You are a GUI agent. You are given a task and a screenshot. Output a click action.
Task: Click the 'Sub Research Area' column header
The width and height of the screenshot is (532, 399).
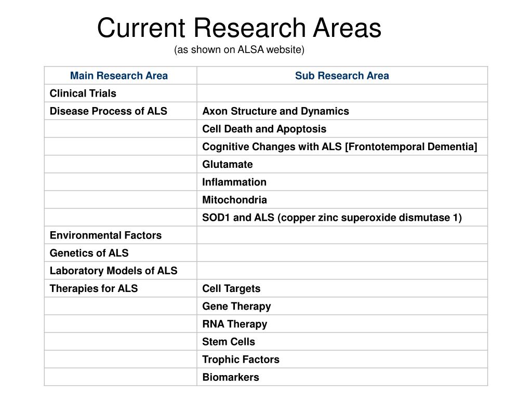[342, 76]
